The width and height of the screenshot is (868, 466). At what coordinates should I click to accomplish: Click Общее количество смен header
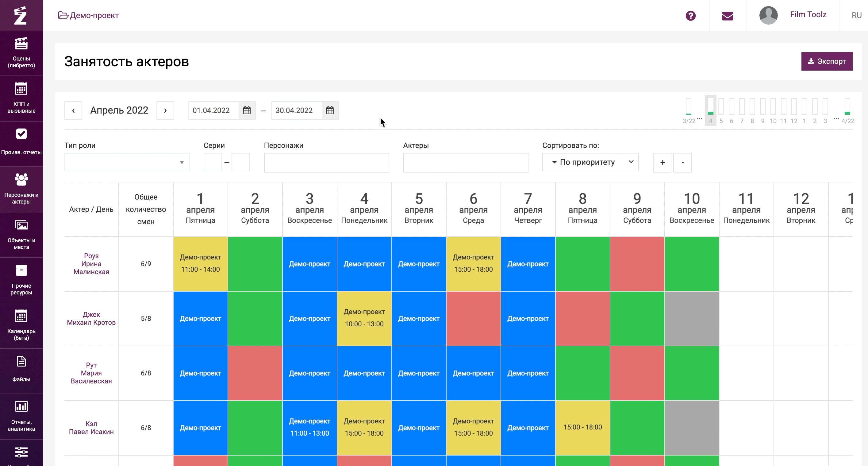[146, 209]
